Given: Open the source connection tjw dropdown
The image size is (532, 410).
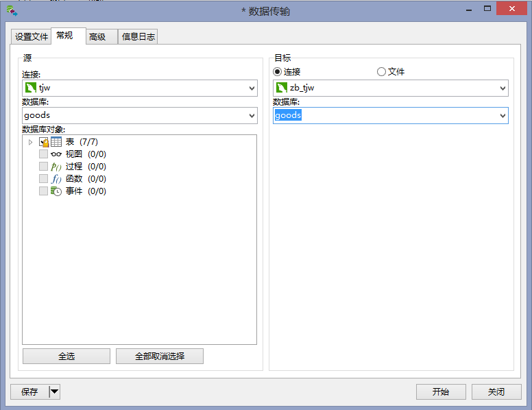Looking at the screenshot, I should (x=252, y=88).
